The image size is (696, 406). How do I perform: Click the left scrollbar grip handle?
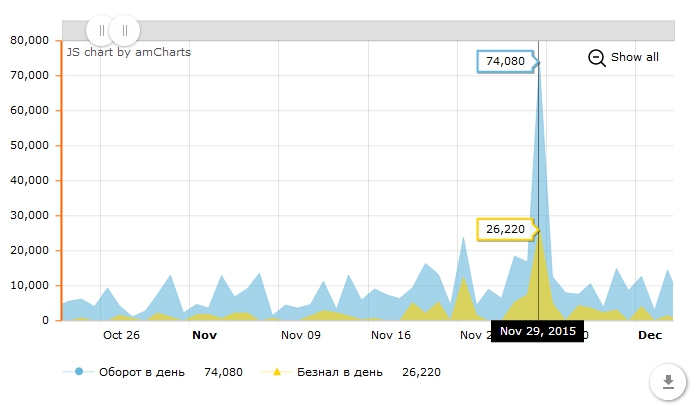coord(102,30)
